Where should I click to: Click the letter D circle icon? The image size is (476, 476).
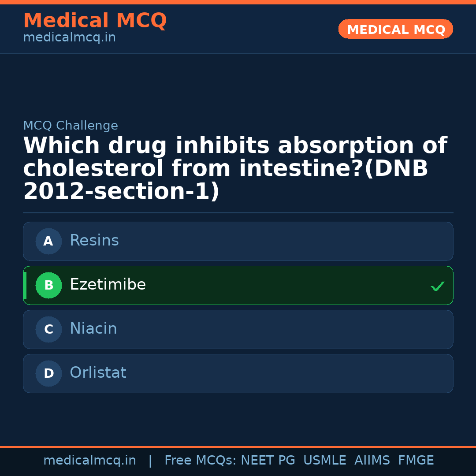(x=48, y=373)
